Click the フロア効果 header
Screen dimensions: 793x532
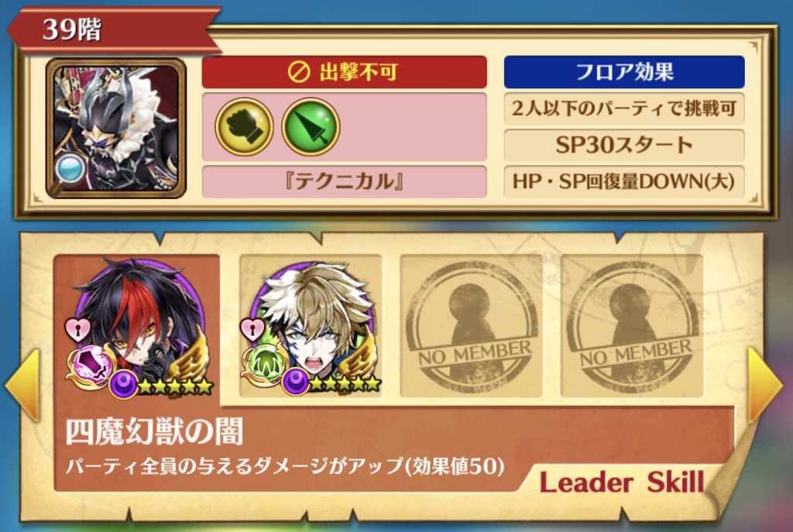pos(624,72)
